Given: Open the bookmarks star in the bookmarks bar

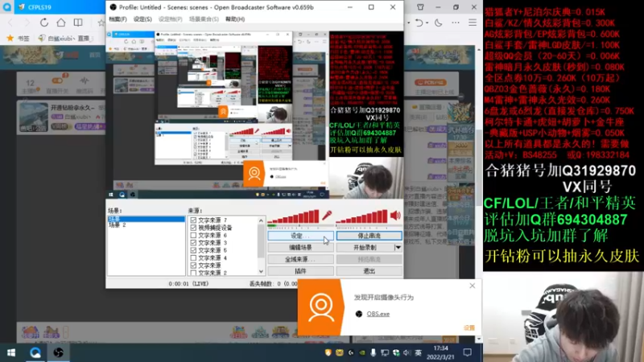Looking at the screenshot, I should [x=10, y=38].
